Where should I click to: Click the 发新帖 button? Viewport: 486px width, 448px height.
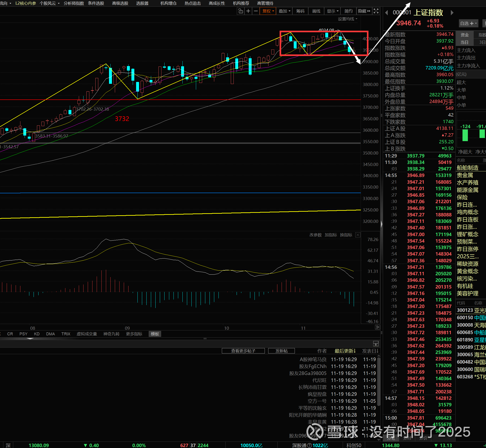tap(281, 351)
